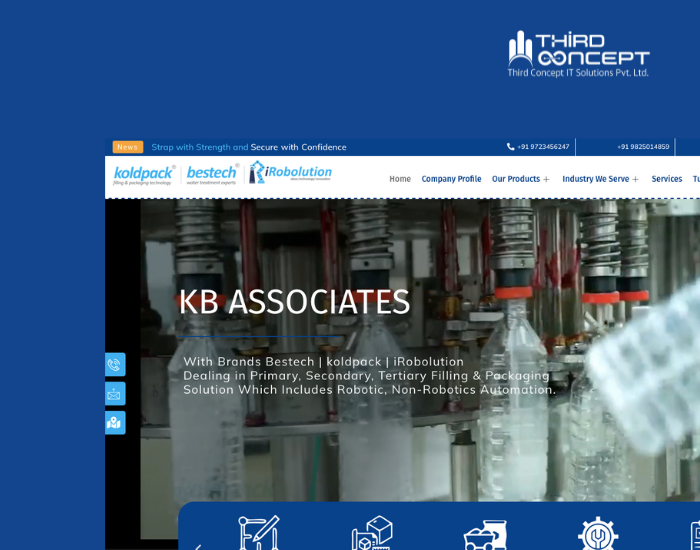Open the Home menu item

400,179
